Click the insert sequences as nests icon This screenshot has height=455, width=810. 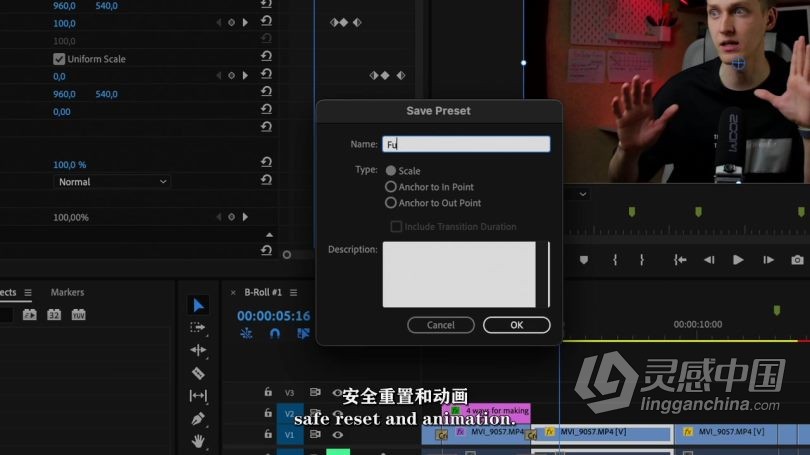tap(246, 334)
